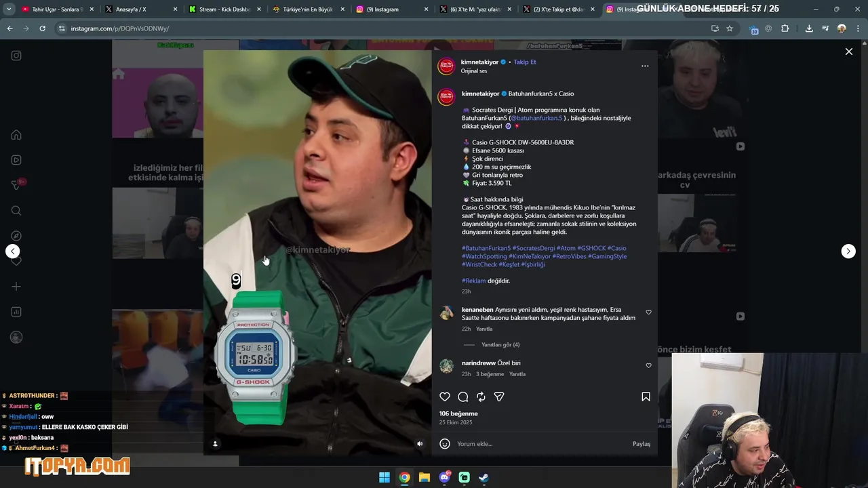Click the Paylaş button
868x488 pixels.
pyautogui.click(x=642, y=444)
